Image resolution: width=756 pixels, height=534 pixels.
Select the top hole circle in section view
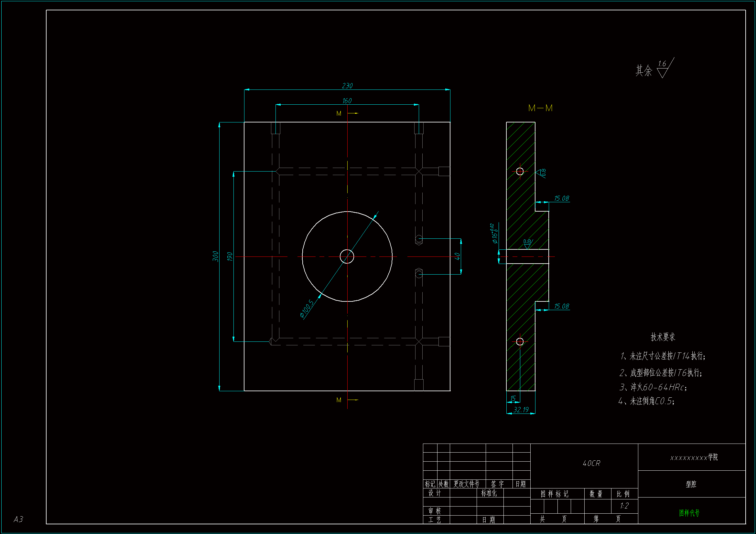coord(520,172)
